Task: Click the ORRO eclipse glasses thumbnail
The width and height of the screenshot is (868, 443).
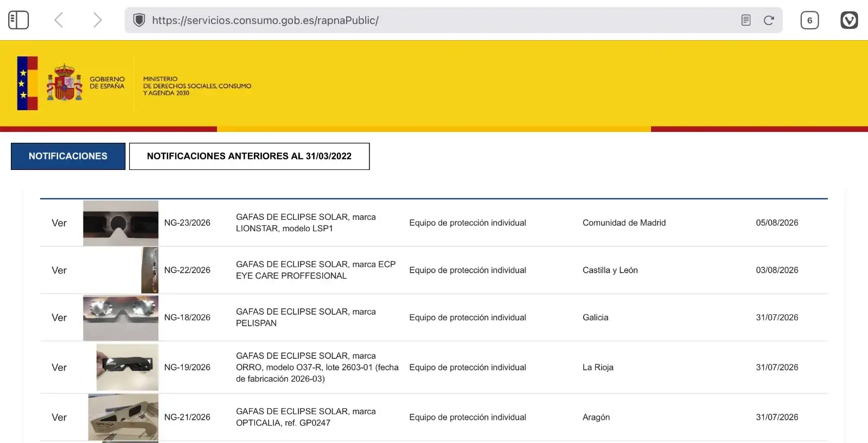Action: [x=127, y=367]
